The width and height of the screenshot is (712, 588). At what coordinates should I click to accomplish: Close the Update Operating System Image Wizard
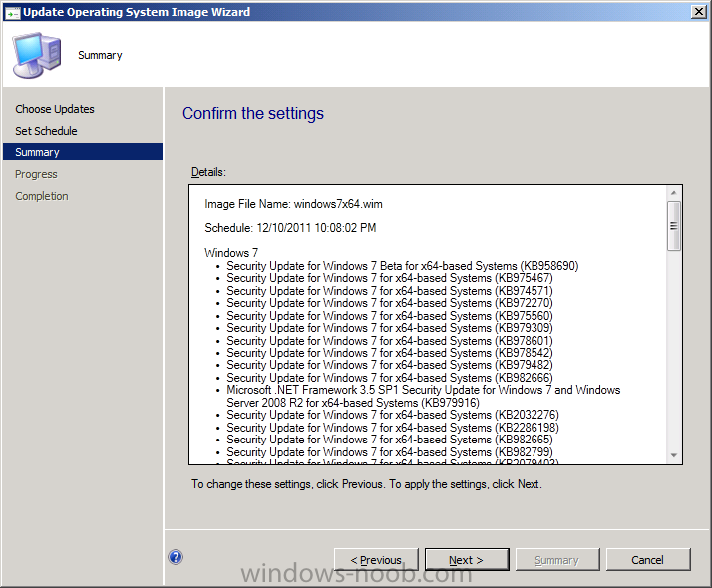point(698,12)
